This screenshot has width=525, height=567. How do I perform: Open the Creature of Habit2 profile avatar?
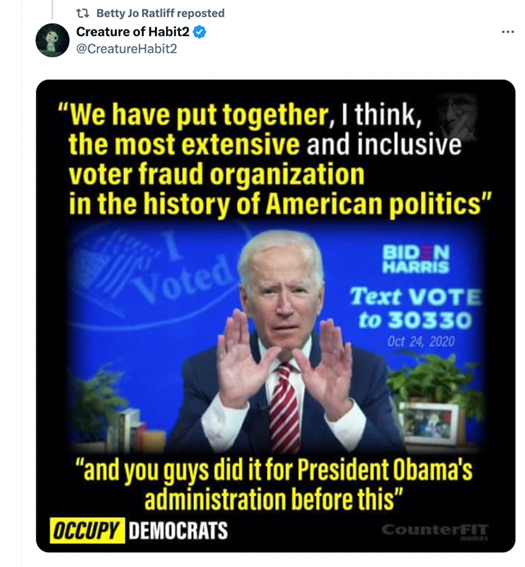(x=52, y=40)
